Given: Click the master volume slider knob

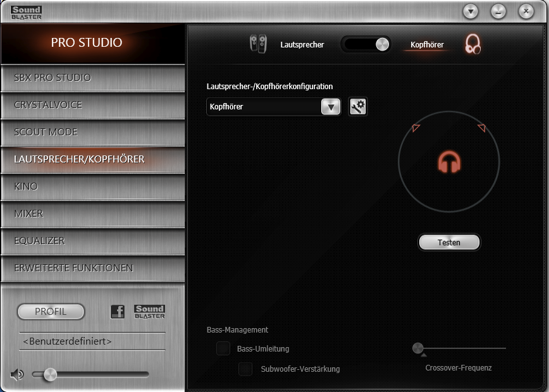Looking at the screenshot, I should pyautogui.click(x=50, y=374).
